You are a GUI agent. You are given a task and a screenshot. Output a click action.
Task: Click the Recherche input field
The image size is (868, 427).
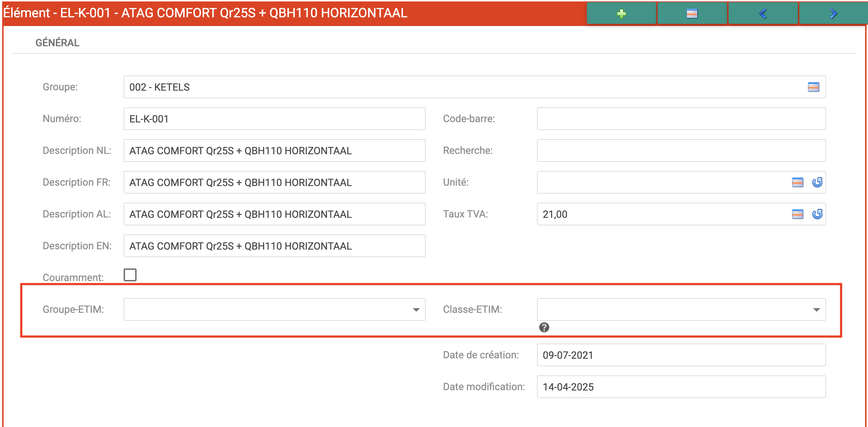click(x=681, y=151)
